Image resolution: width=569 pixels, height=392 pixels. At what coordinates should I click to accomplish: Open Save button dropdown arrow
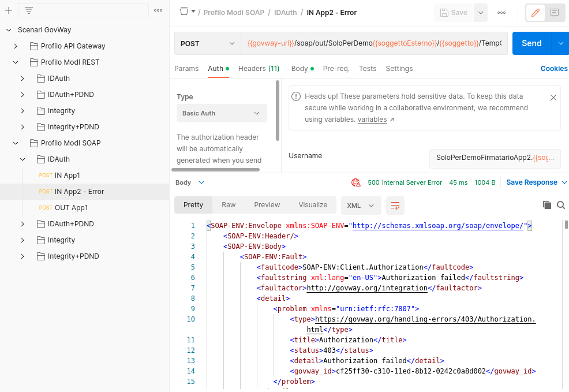[481, 13]
